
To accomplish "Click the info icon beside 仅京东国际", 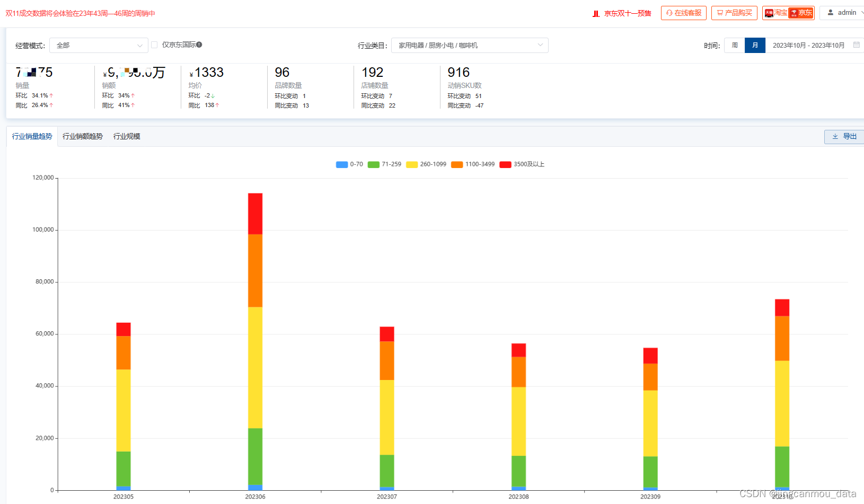I will click(199, 45).
